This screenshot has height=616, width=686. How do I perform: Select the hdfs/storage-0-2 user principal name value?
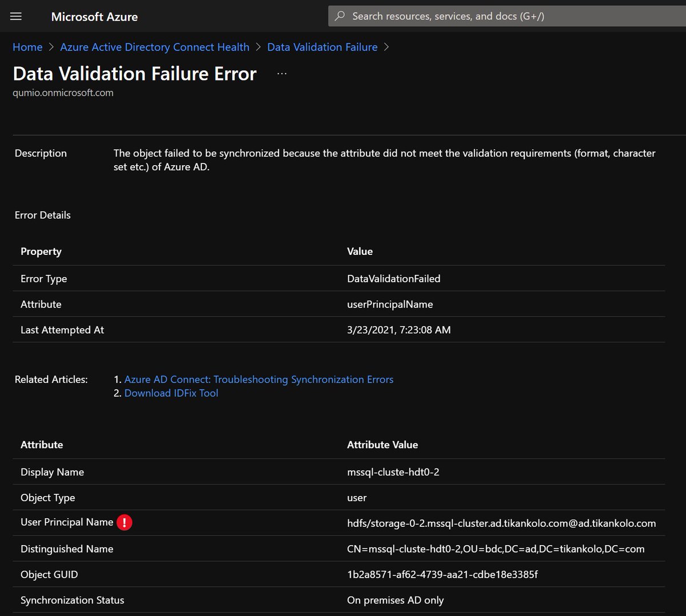tap(501, 523)
